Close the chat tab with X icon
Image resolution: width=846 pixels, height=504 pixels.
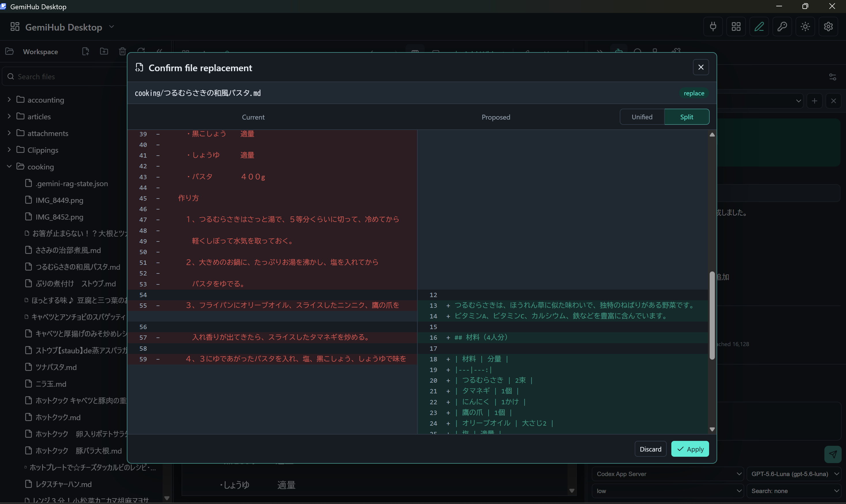pos(833,101)
